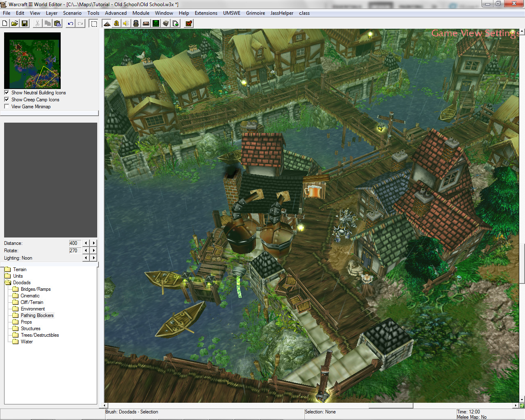
Task: Open the Edit menu
Action: click(20, 13)
